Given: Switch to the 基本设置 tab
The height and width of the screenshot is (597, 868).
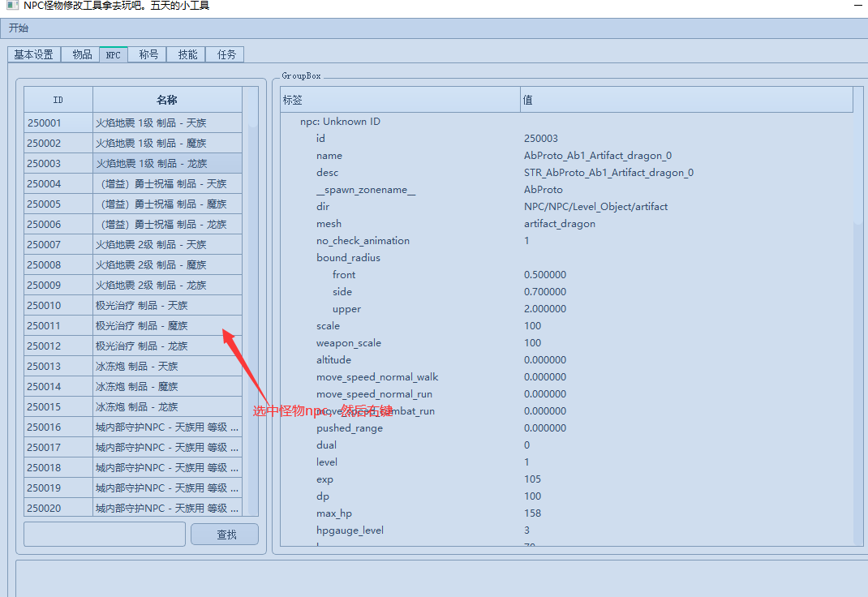Looking at the screenshot, I should [34, 55].
